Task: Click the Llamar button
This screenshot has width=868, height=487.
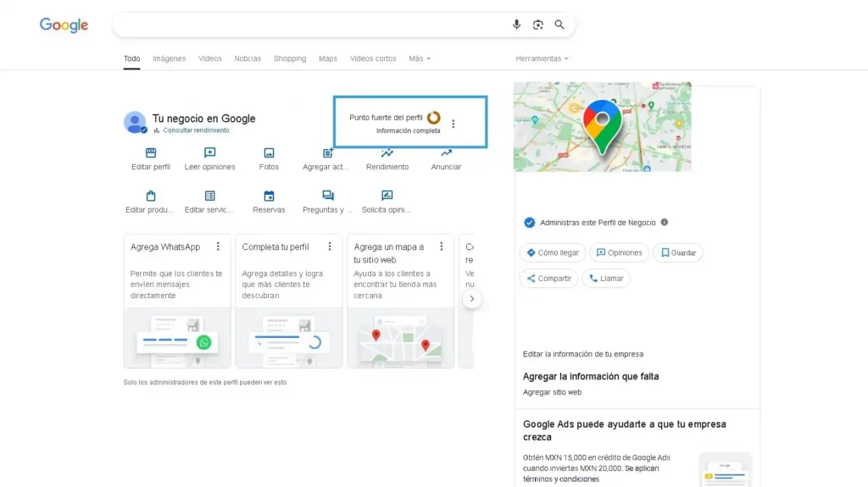Action: (606, 279)
